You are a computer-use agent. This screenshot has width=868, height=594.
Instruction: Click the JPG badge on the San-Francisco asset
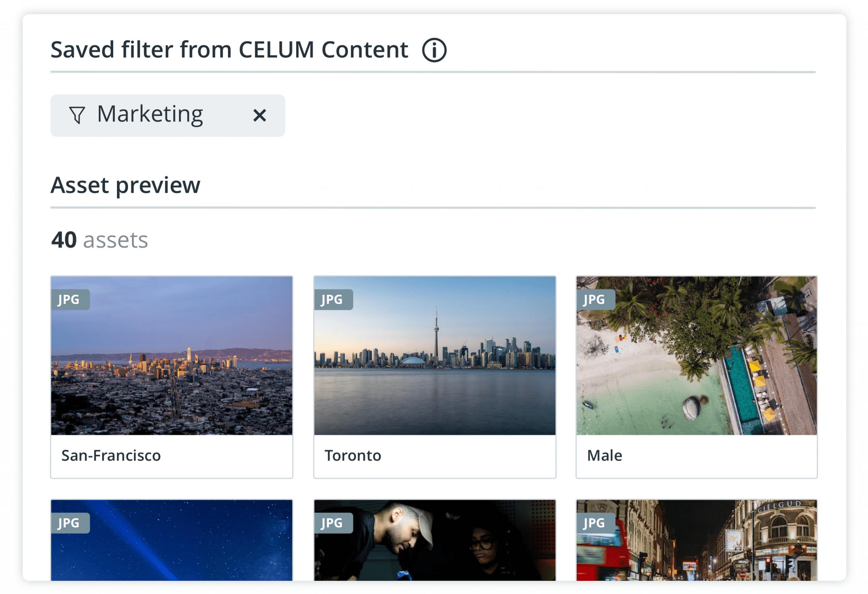[x=70, y=300]
